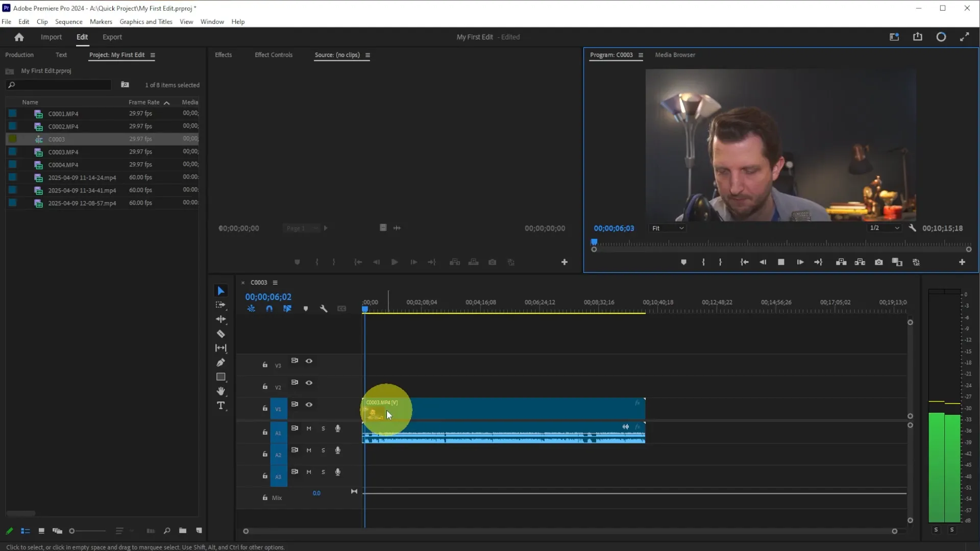
Task: Select the Ripple Edit tool
Action: click(x=220, y=319)
